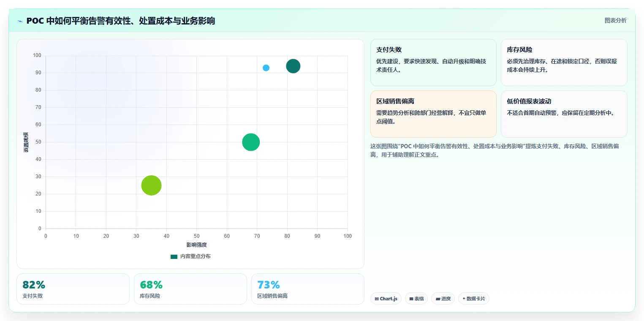The image size is (644, 321).
Task: Select the 82% 支付失败 stat card
Action: pyautogui.click(x=73, y=289)
